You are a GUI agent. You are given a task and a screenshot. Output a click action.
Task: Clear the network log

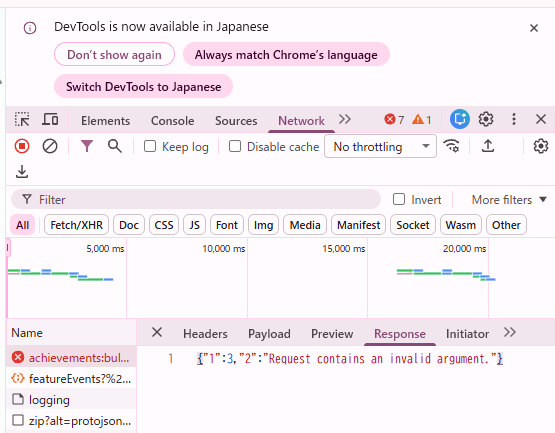tap(50, 146)
